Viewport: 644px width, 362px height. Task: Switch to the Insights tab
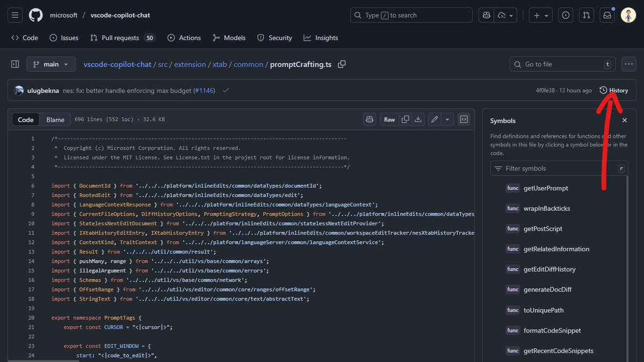point(321,38)
